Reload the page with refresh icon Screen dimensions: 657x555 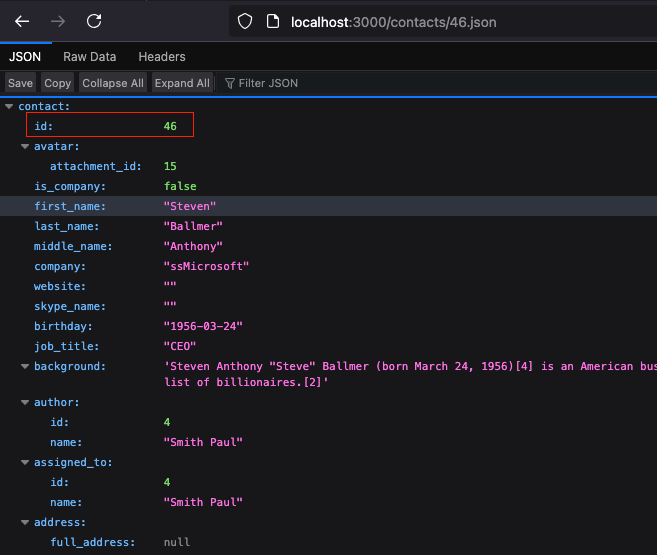tap(94, 21)
